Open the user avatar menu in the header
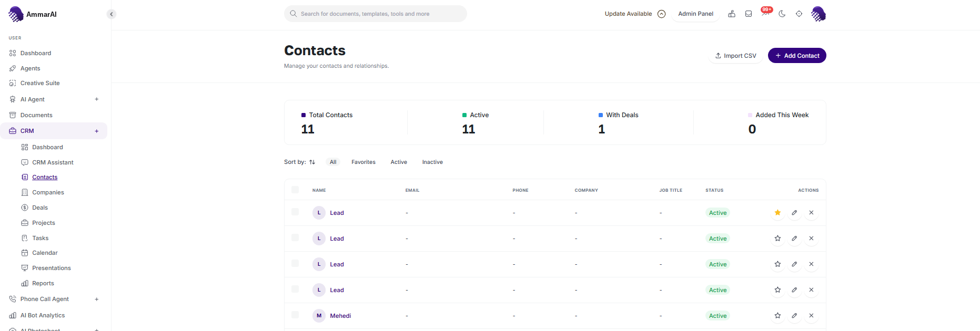The width and height of the screenshot is (980, 331). pyautogui.click(x=818, y=14)
